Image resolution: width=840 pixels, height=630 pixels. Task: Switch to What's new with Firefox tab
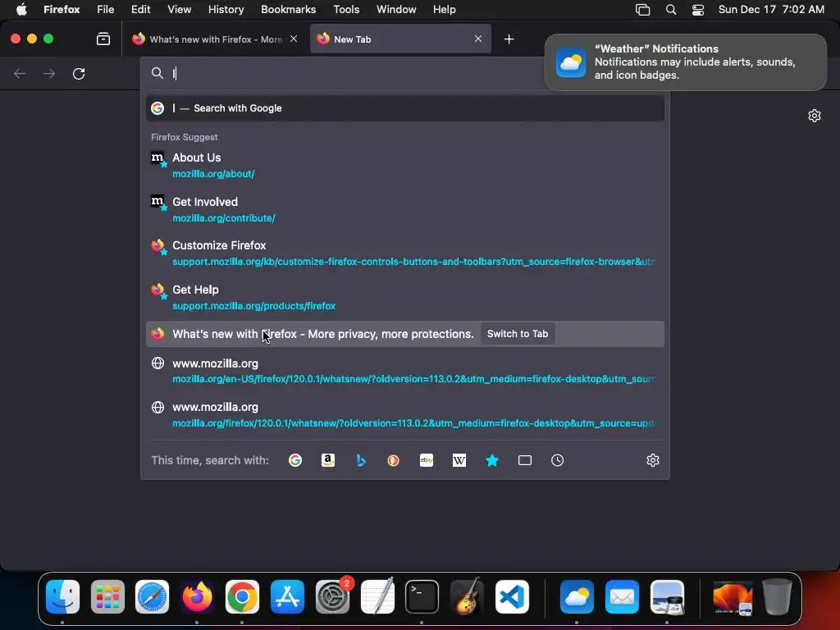216,39
